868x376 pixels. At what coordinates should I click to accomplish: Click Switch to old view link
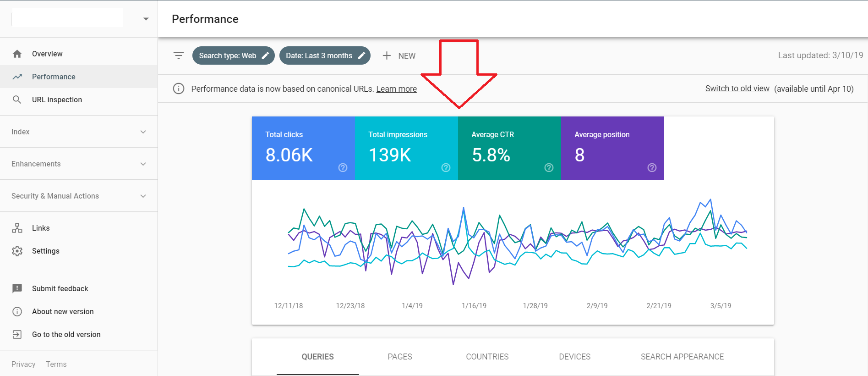point(737,88)
